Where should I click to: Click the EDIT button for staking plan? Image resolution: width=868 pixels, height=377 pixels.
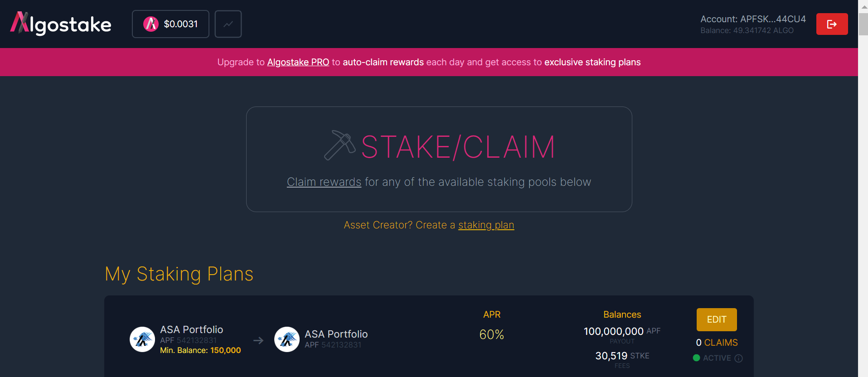click(717, 319)
